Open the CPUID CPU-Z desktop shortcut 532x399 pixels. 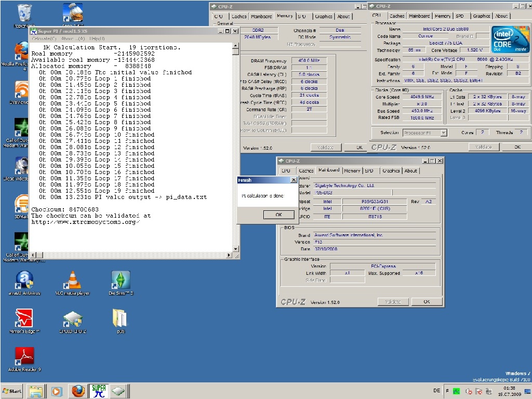click(73, 322)
